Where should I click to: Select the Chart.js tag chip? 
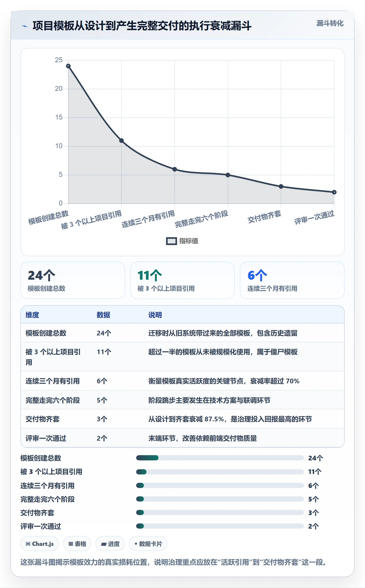tap(40, 544)
